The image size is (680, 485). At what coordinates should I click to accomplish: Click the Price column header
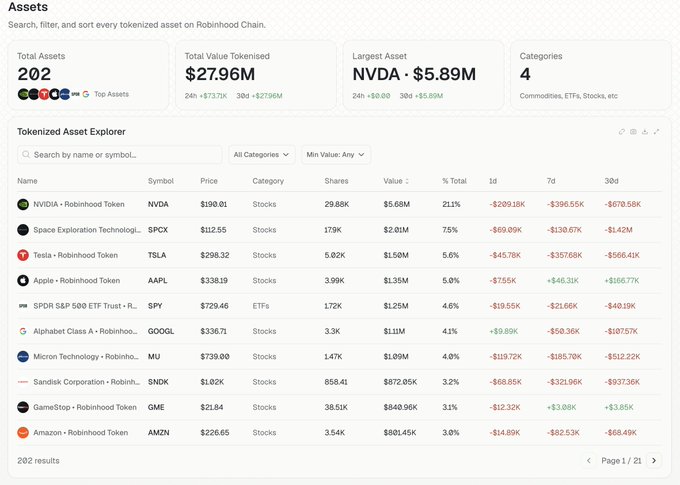(x=209, y=181)
